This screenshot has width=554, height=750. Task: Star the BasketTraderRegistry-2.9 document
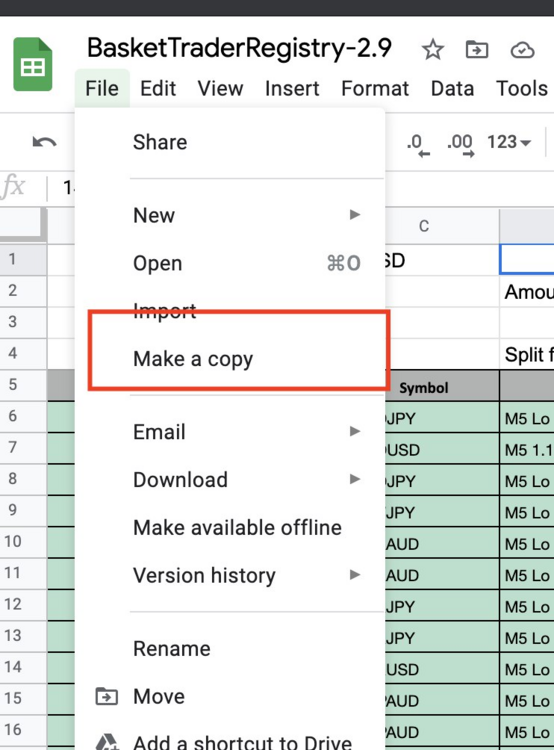[x=432, y=49]
